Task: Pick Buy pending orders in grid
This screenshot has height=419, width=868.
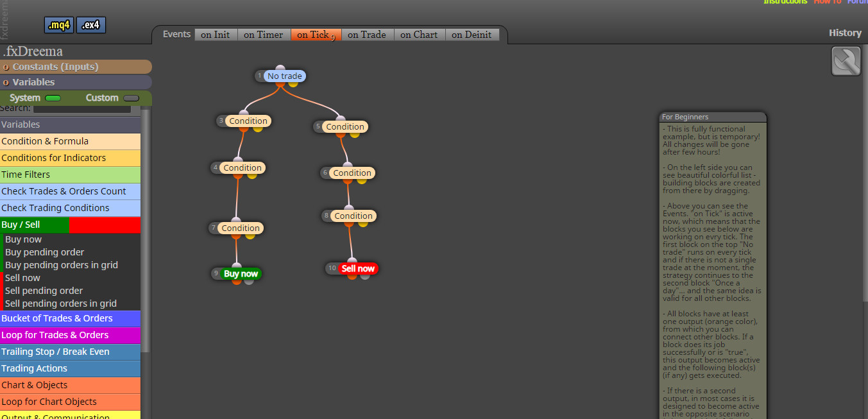Action: click(x=61, y=265)
